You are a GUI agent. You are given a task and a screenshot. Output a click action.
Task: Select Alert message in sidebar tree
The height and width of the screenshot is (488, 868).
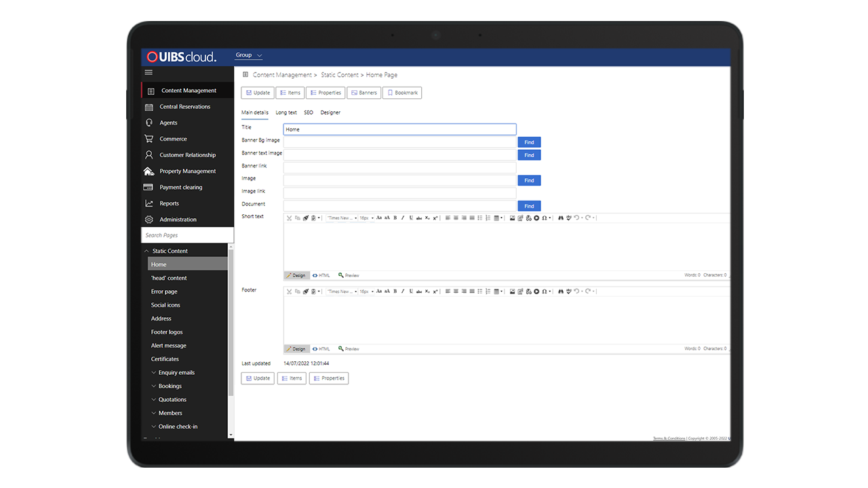tap(169, 346)
